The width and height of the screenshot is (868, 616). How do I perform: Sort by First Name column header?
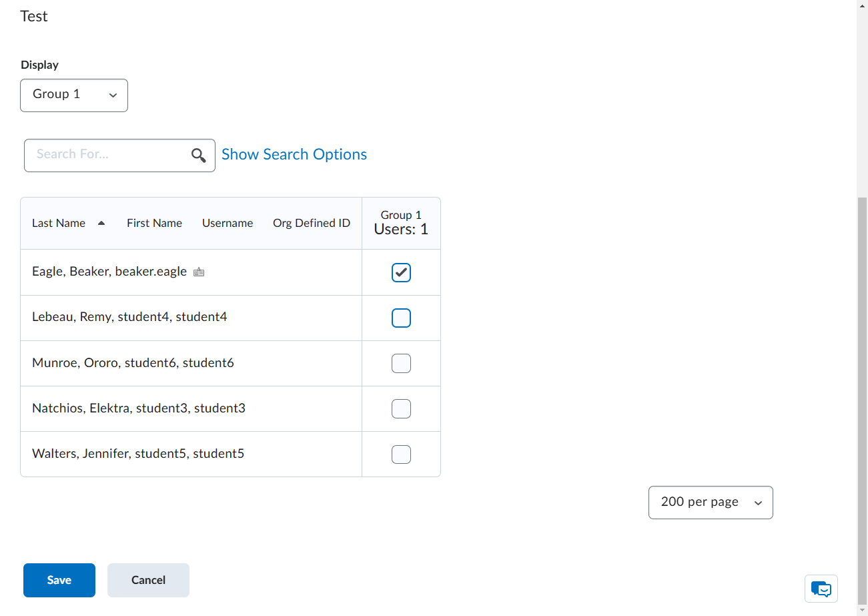tap(154, 223)
